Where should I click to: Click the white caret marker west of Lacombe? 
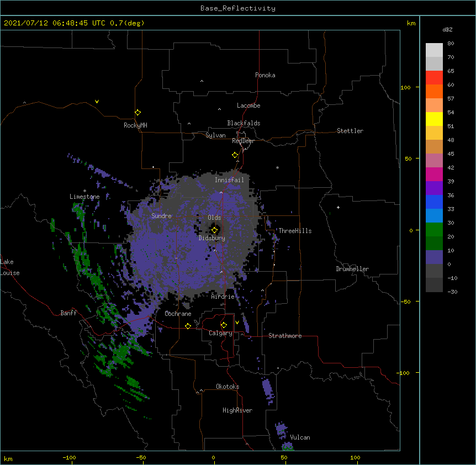(x=219, y=109)
